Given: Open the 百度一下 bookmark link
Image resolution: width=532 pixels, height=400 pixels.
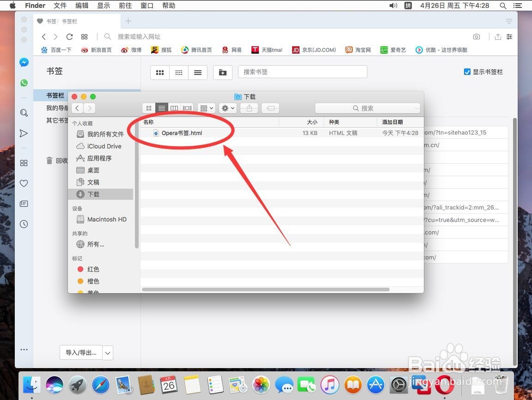Looking at the screenshot, I should (x=56, y=49).
